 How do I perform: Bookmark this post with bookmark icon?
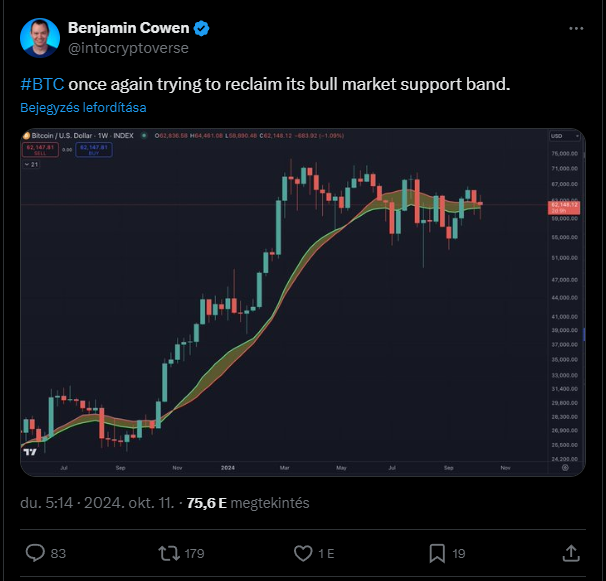[437, 553]
